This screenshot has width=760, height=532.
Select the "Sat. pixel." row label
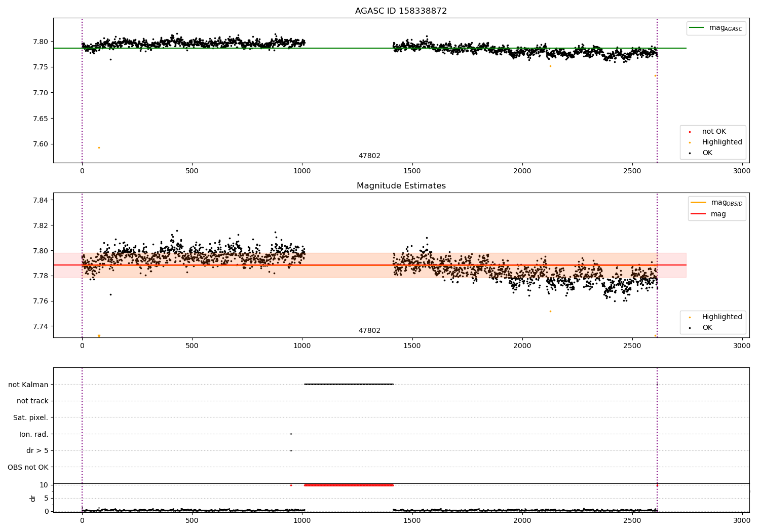(x=31, y=418)
